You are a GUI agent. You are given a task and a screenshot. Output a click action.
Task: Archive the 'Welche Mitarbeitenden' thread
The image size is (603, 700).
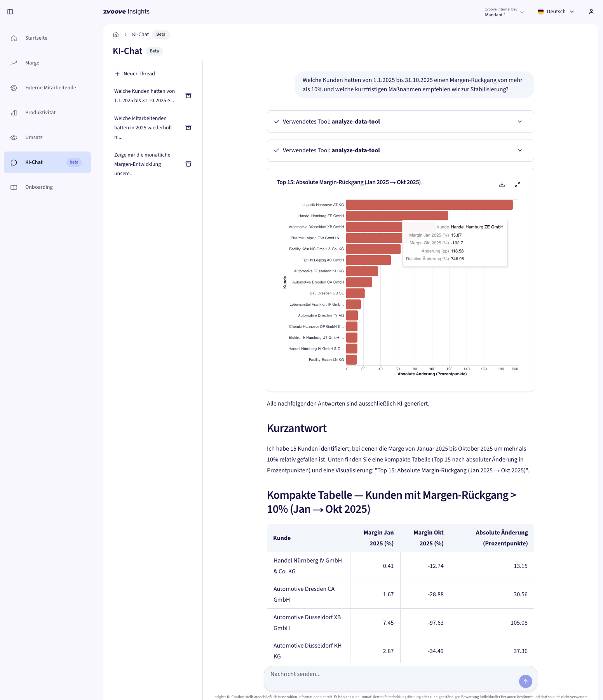(x=188, y=127)
